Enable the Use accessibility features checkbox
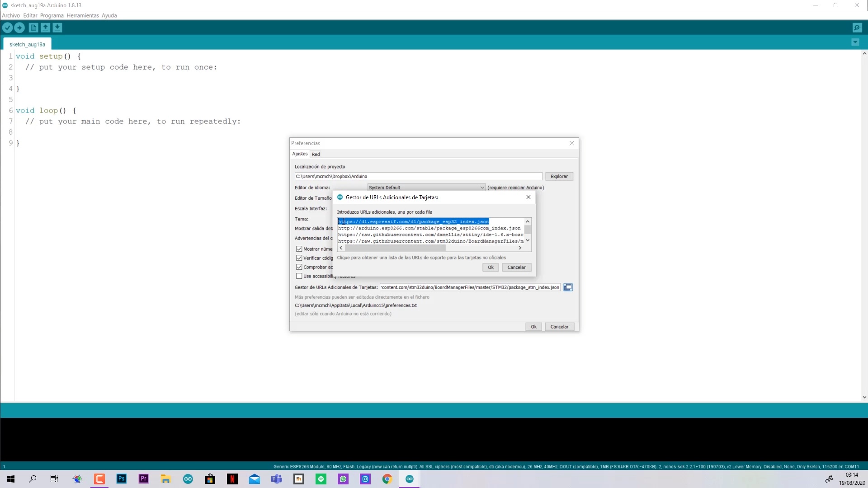Viewport: 868px width, 488px height. click(x=299, y=276)
